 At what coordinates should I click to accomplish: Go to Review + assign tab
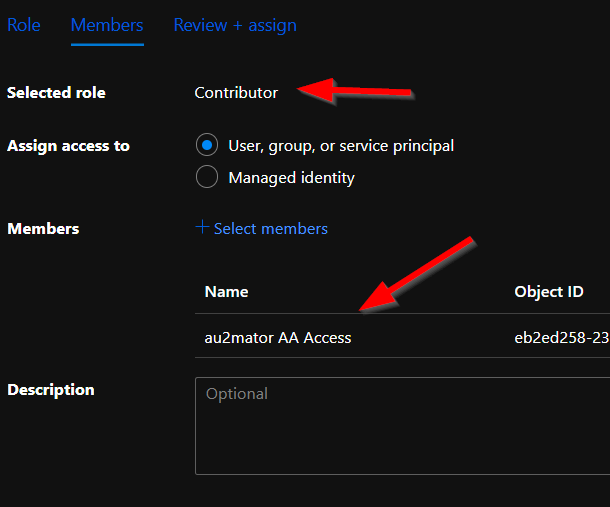click(235, 25)
